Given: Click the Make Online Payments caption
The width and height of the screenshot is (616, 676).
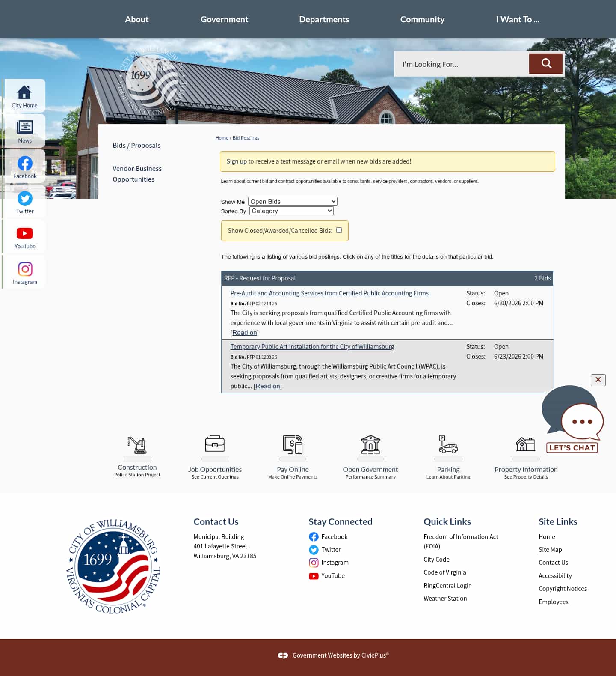Looking at the screenshot, I should click(x=293, y=477).
